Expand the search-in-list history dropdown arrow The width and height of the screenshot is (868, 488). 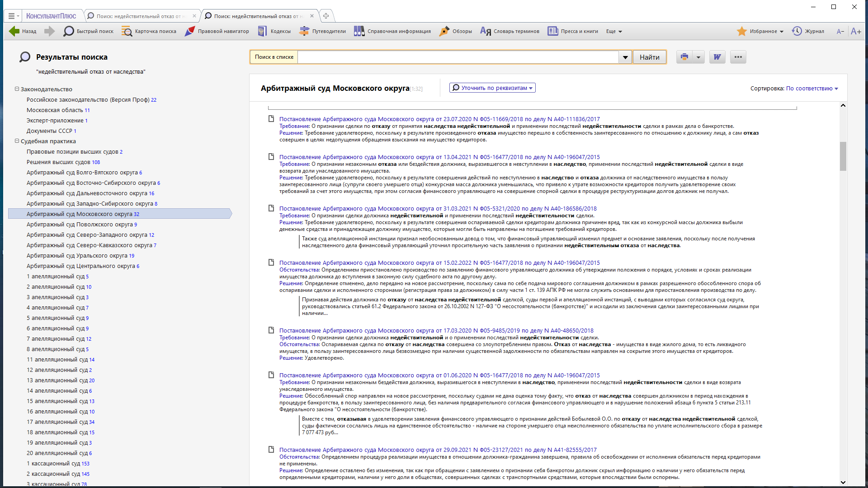click(625, 57)
